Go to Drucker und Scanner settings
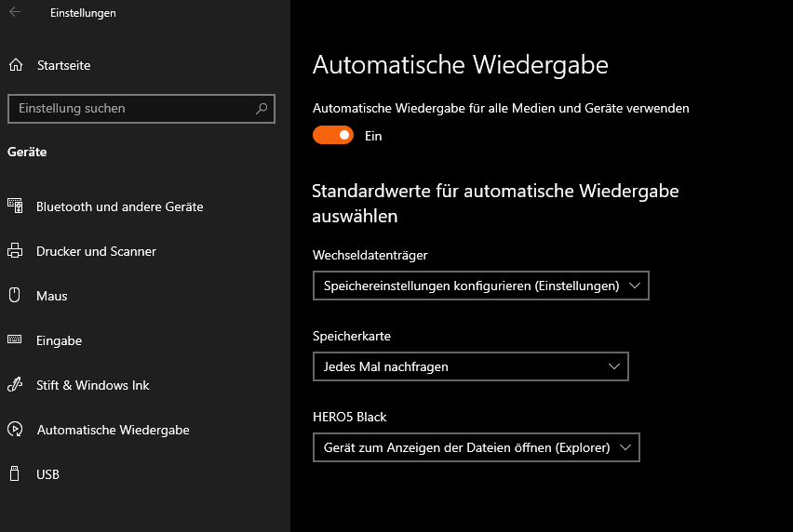This screenshot has height=532, width=793. (x=96, y=251)
